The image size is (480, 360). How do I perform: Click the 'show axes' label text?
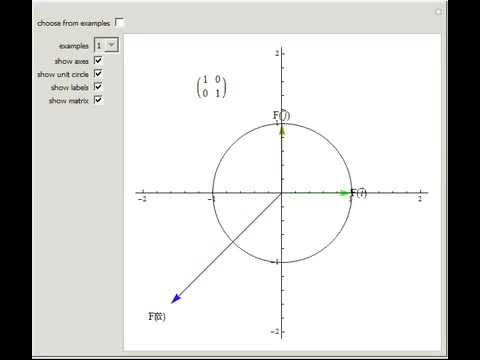(72, 61)
